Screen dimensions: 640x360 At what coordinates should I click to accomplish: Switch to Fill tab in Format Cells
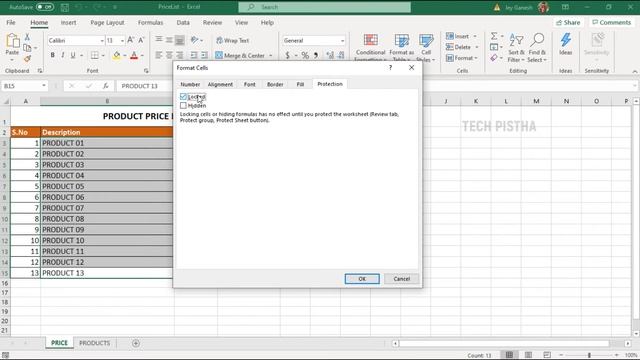click(x=300, y=84)
